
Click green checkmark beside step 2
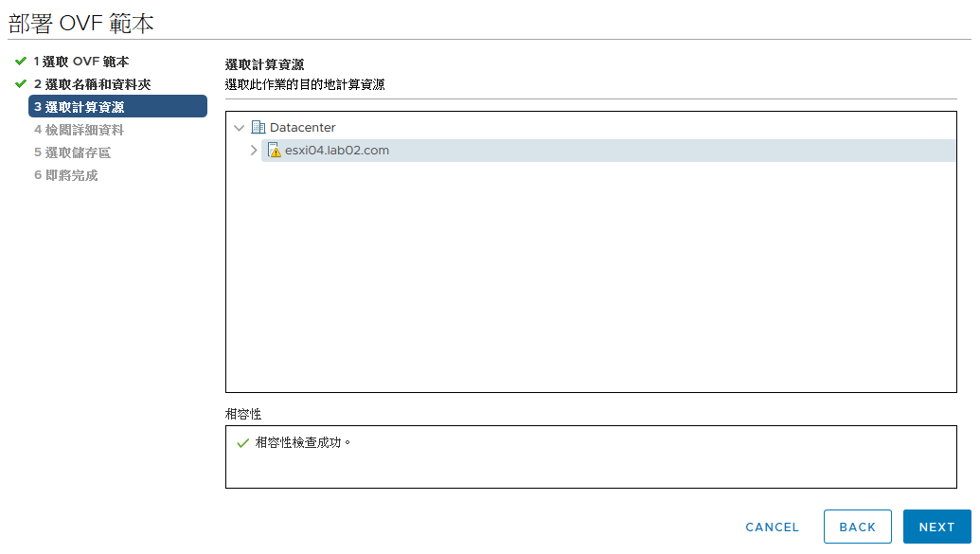pyautogui.click(x=21, y=83)
